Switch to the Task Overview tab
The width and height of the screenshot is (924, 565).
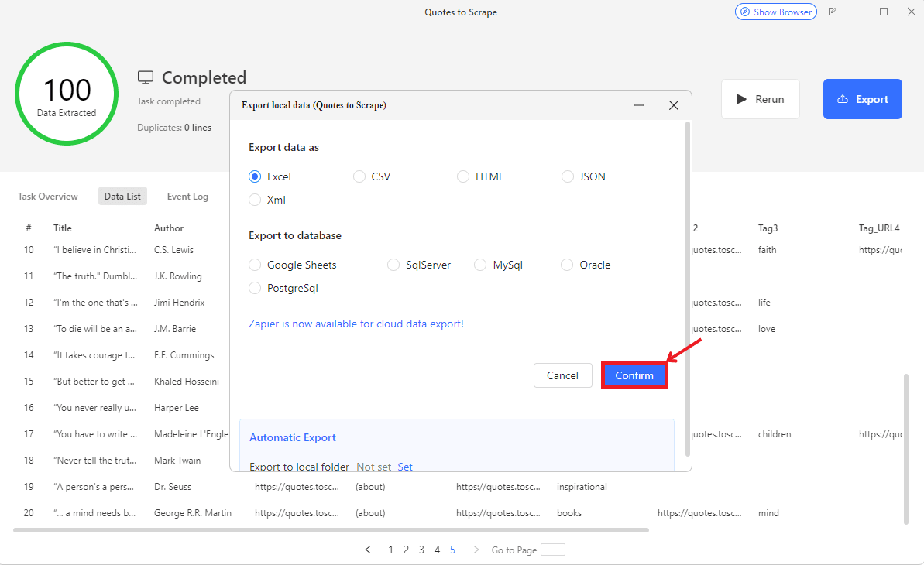pos(48,197)
